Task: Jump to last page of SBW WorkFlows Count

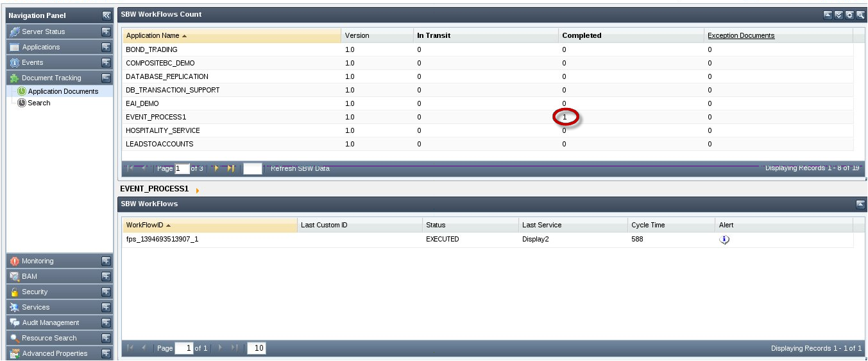Action: pos(231,168)
